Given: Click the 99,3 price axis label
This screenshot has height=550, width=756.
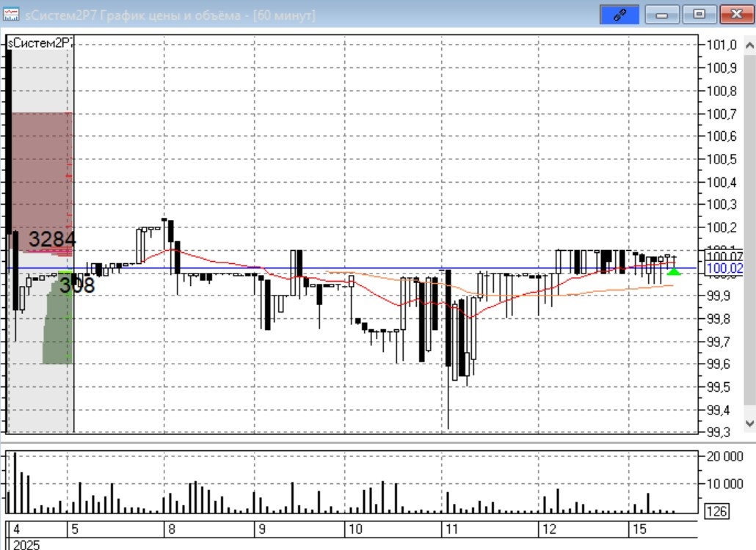Looking at the screenshot, I should [719, 432].
